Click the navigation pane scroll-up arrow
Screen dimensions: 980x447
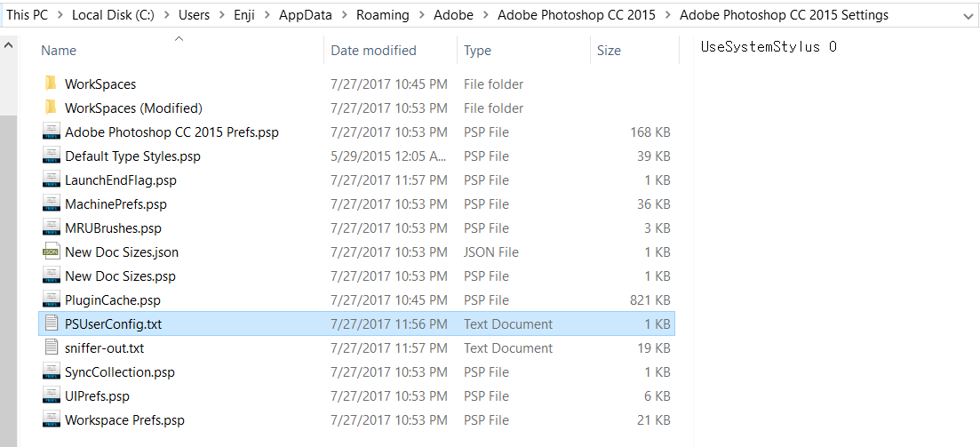(x=9, y=45)
